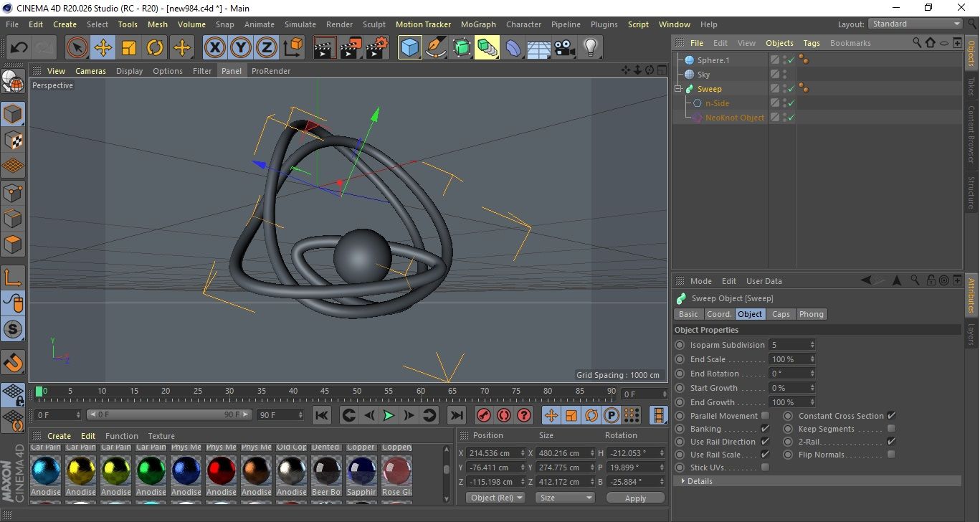Add a Cube primitive object
The height and width of the screenshot is (522, 980).
(410, 48)
